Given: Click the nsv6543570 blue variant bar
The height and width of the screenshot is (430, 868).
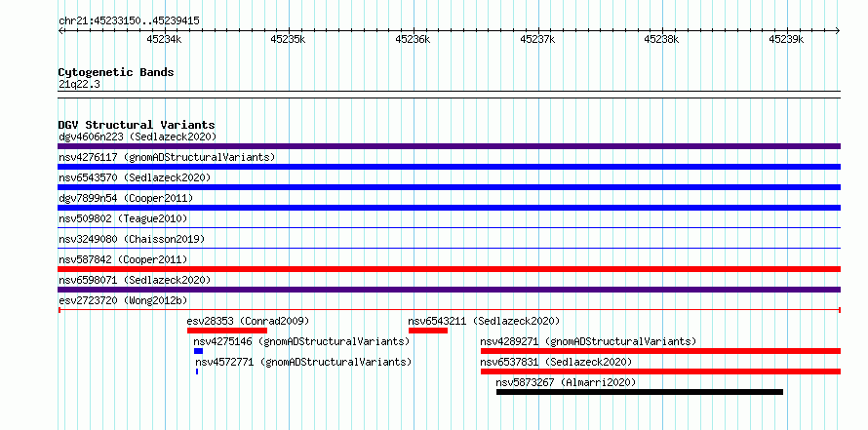Looking at the screenshot, I should click(449, 187).
